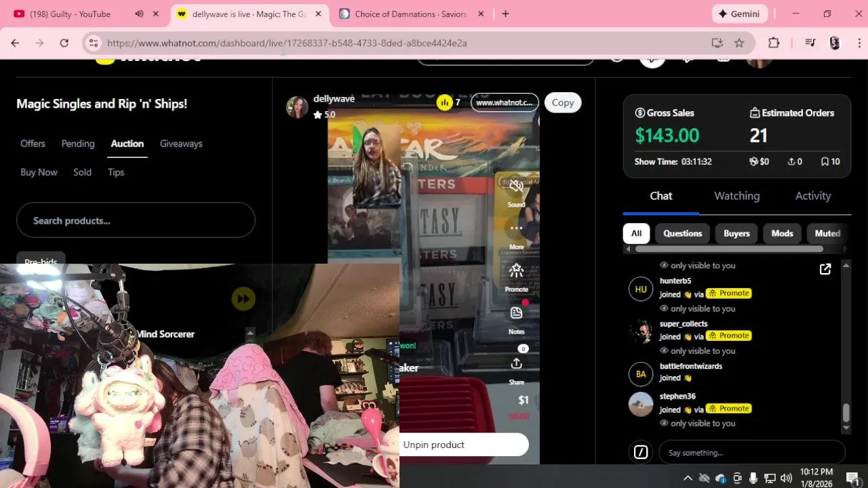Open Chrome profile avatar
The height and width of the screenshot is (488, 868).
point(835,43)
